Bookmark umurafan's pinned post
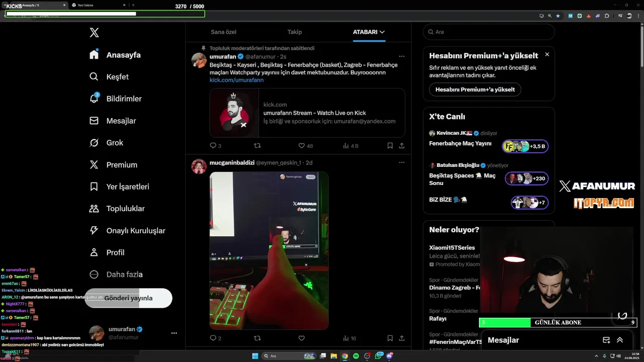 (390, 146)
